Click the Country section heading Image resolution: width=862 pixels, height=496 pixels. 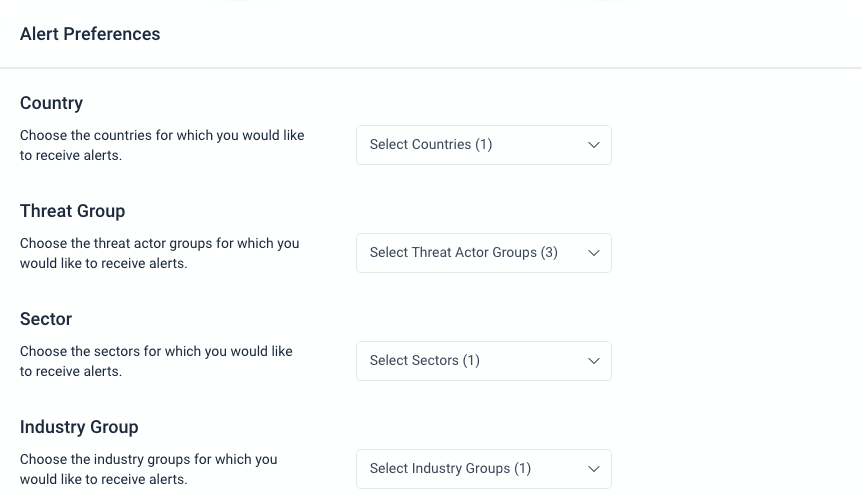click(51, 103)
